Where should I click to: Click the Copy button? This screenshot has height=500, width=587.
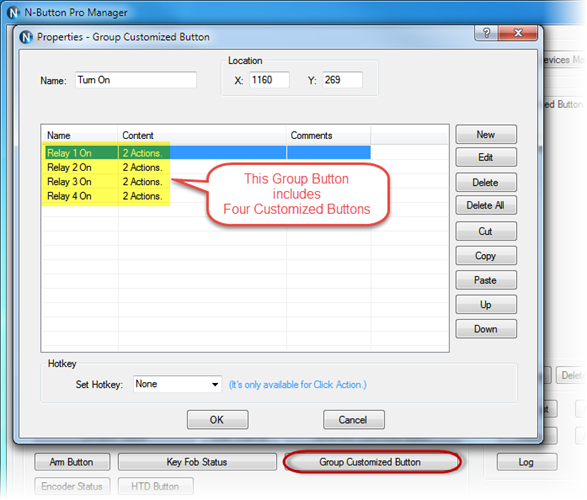(x=486, y=256)
